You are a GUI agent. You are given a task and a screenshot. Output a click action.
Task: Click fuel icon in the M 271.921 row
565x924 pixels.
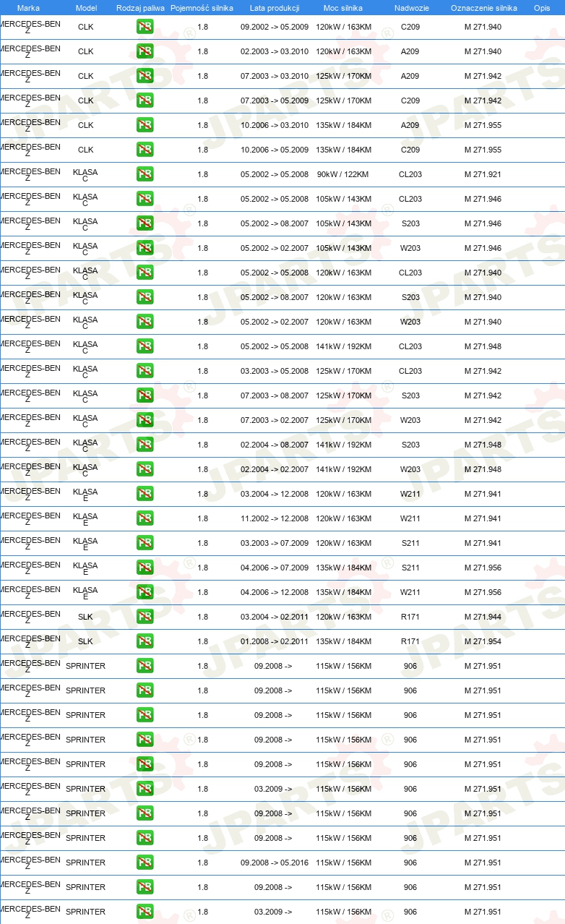(145, 175)
